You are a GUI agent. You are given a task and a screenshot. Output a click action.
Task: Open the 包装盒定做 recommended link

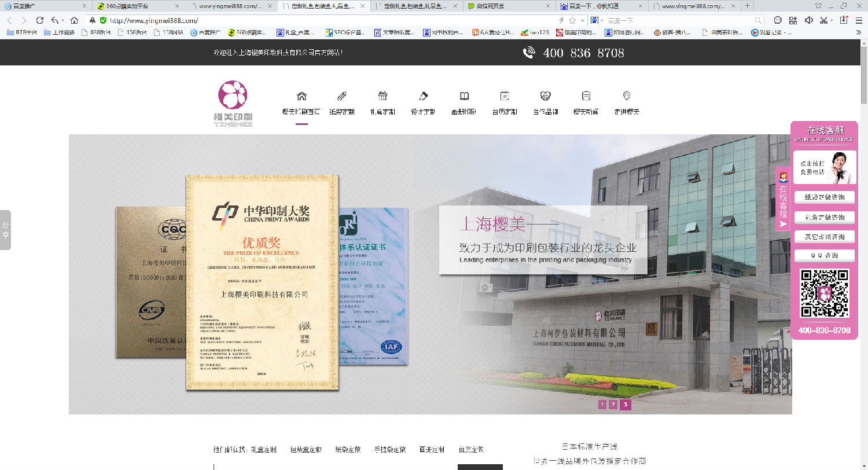[x=306, y=449]
